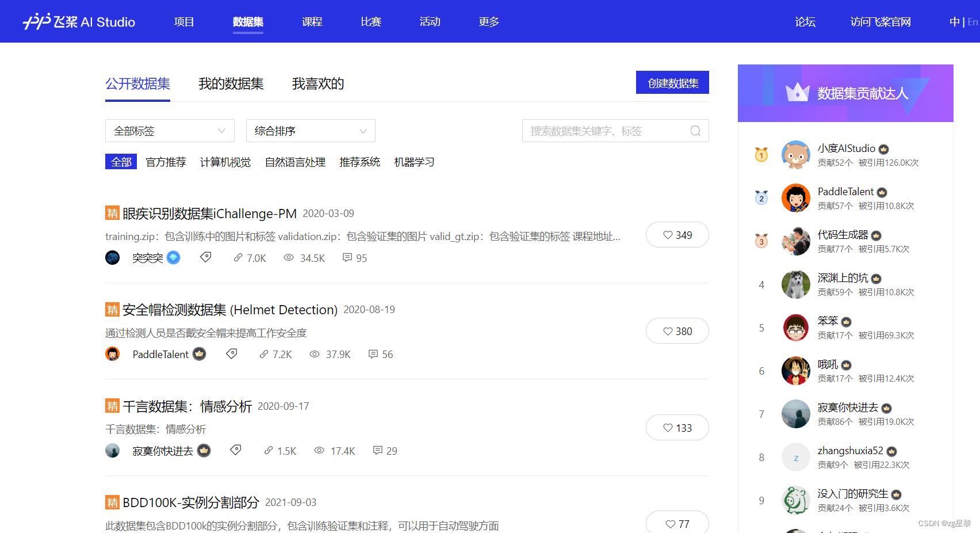Switch to the 我的数据集 tab
The image size is (980, 533).
230,83
